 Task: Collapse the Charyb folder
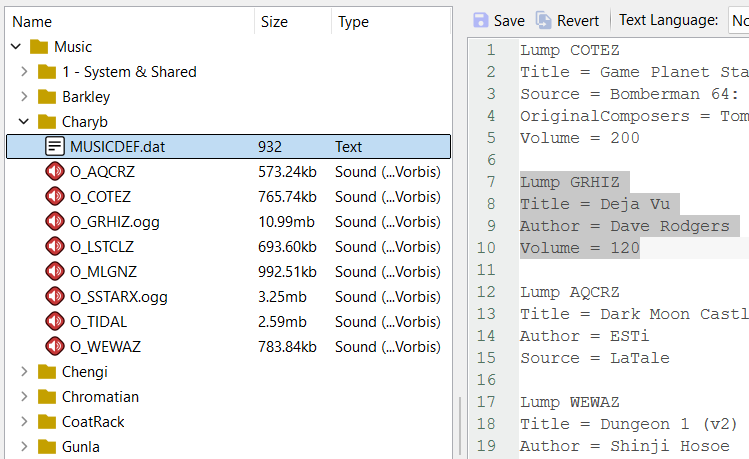[24, 122]
